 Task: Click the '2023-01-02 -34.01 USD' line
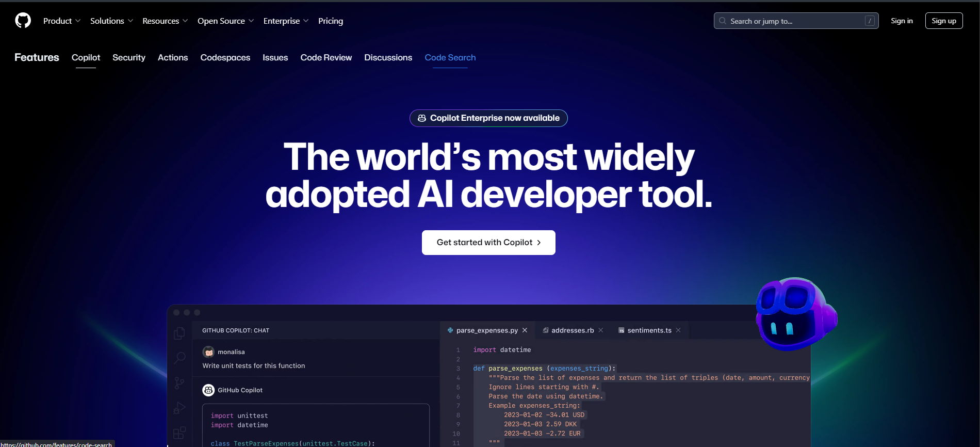pos(544,415)
